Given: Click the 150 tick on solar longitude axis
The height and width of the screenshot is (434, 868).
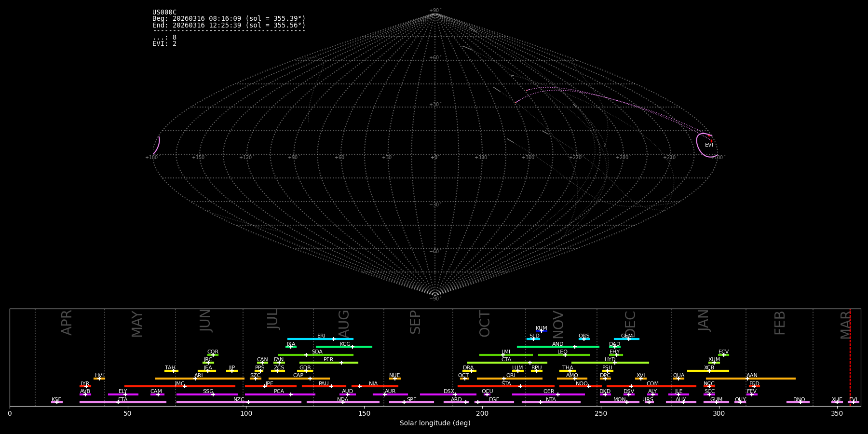Looking at the screenshot, I should click(364, 413).
